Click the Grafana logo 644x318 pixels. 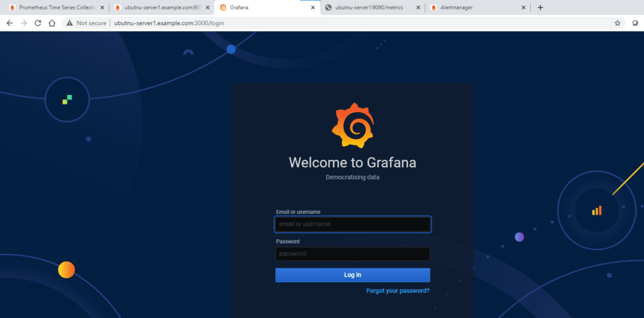(x=353, y=125)
